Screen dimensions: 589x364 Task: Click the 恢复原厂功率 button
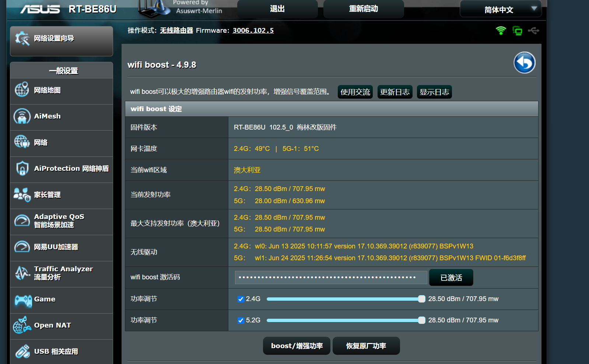[x=366, y=346]
